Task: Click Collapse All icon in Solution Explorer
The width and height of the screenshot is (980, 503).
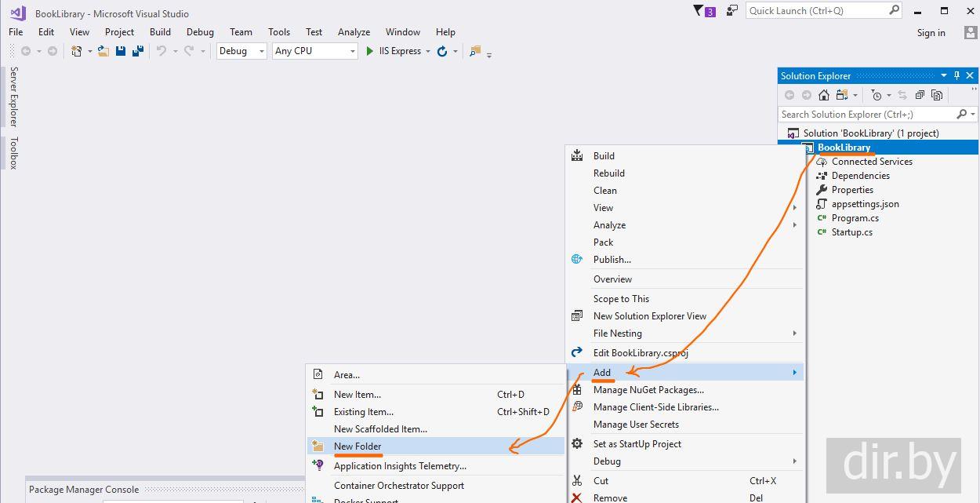Action: (920, 95)
